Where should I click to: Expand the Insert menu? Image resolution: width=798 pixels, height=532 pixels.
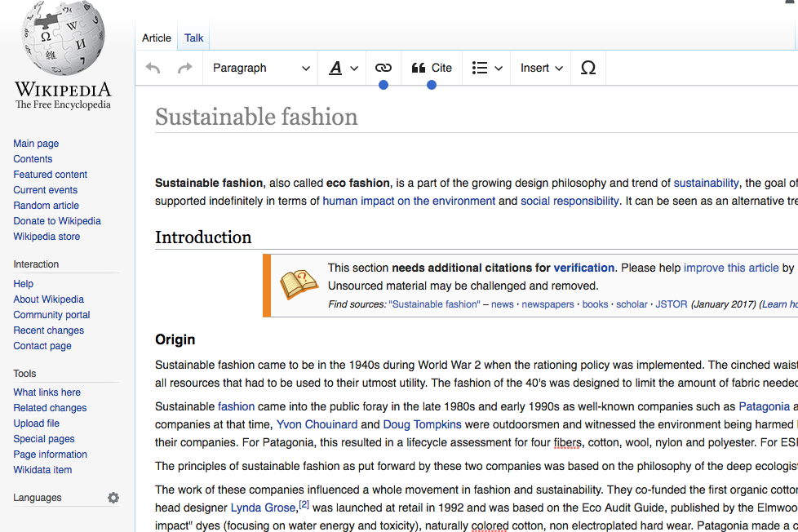coord(541,68)
